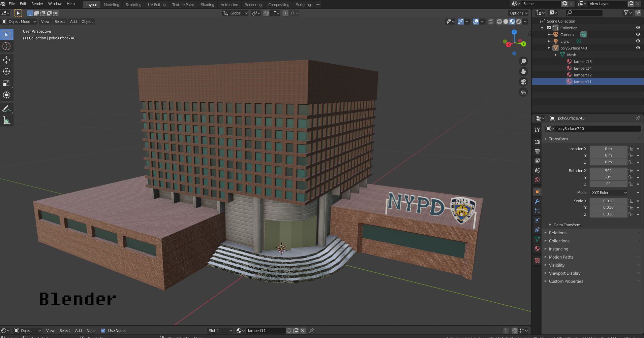Open the Render menu
The height and width of the screenshot is (338, 644).
pyautogui.click(x=37, y=4)
